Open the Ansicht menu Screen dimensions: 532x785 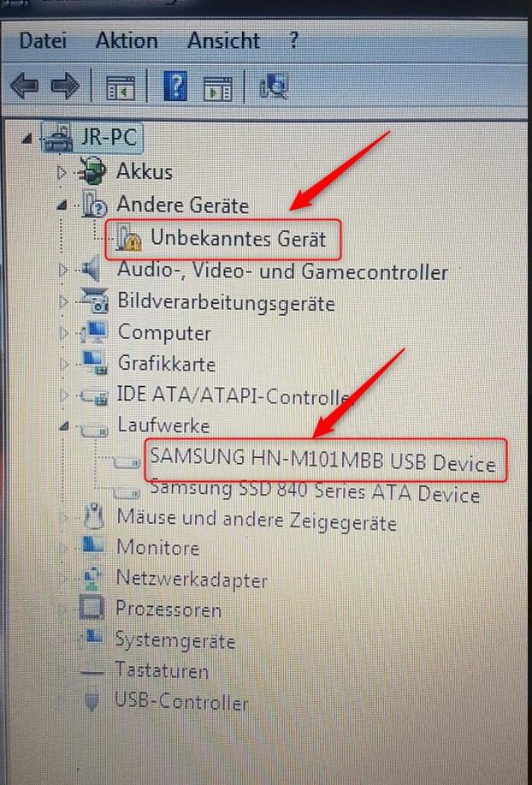tap(223, 40)
